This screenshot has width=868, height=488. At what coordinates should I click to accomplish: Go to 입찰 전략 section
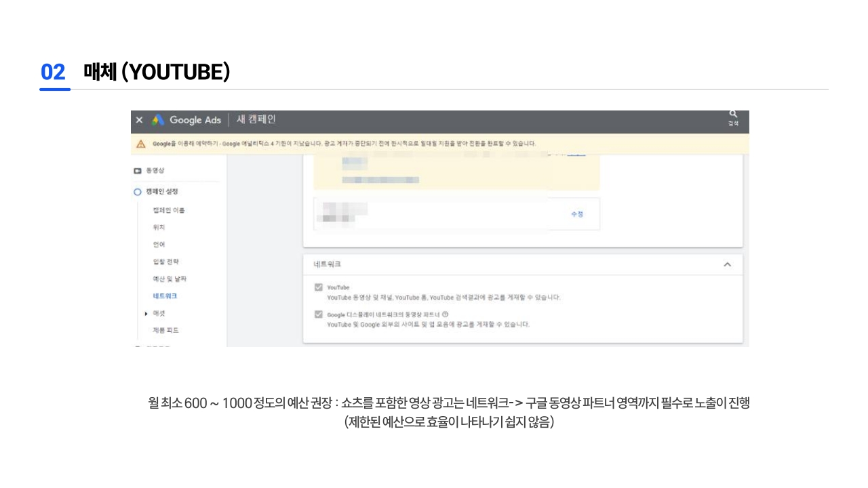[x=166, y=262]
